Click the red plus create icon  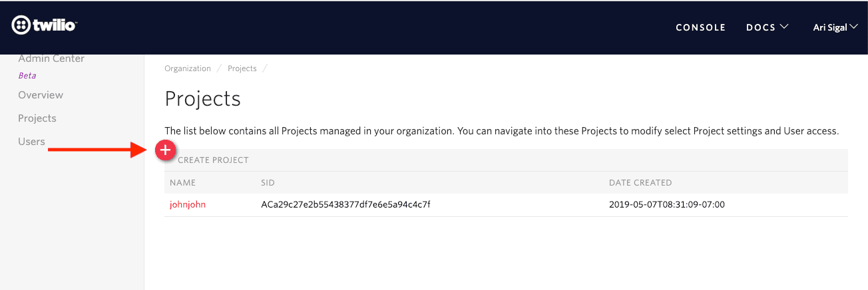(x=165, y=151)
